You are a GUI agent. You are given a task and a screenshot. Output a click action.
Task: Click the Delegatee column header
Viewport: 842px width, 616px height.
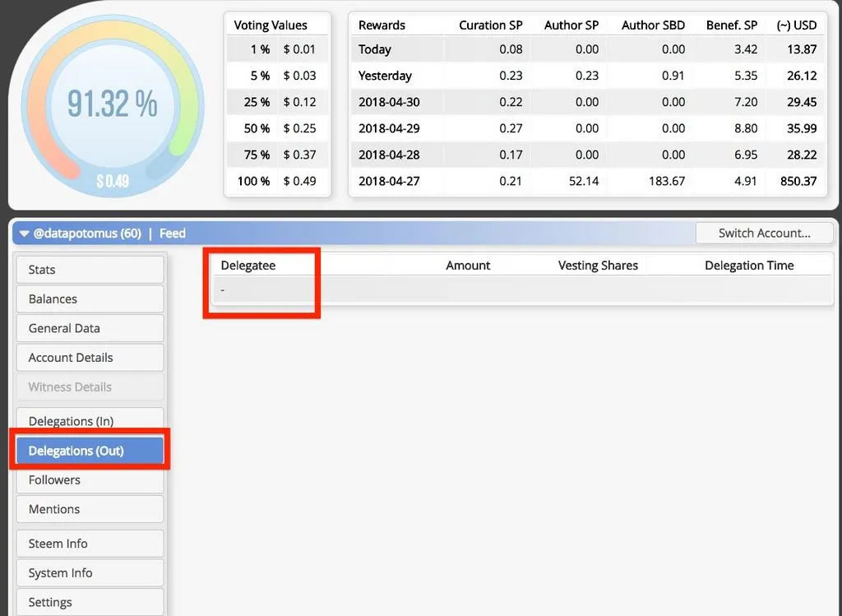248,266
